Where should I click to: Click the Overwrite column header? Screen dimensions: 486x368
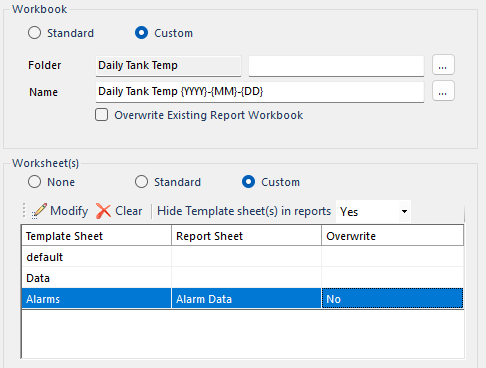click(392, 236)
